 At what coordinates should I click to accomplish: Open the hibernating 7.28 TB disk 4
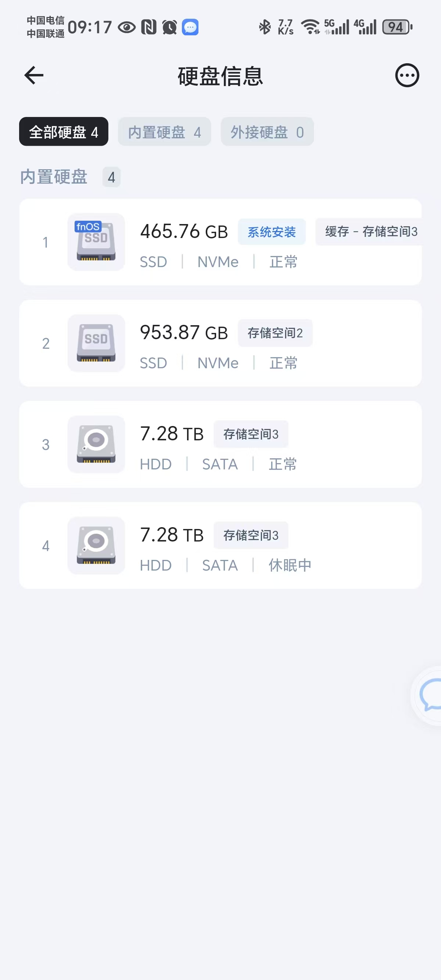[220, 546]
